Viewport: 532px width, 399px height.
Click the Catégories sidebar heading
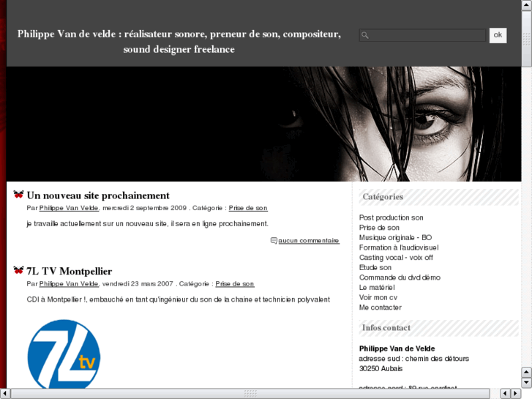(383, 197)
